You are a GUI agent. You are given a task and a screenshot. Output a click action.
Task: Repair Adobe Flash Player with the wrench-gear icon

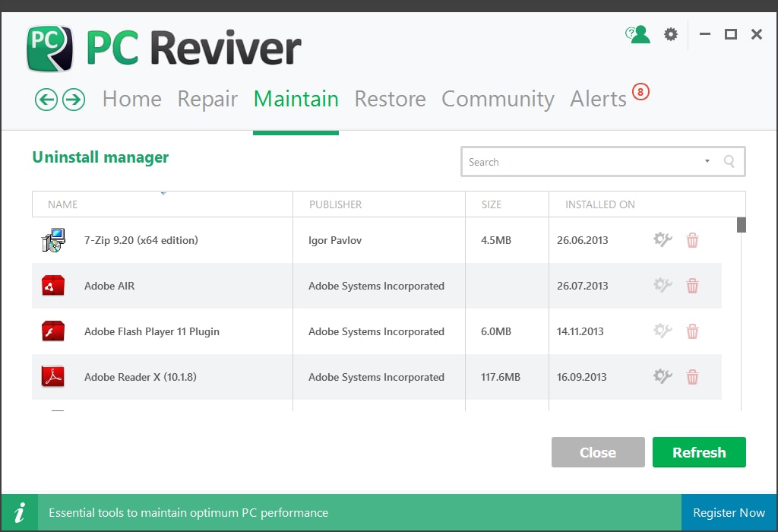coord(663,331)
